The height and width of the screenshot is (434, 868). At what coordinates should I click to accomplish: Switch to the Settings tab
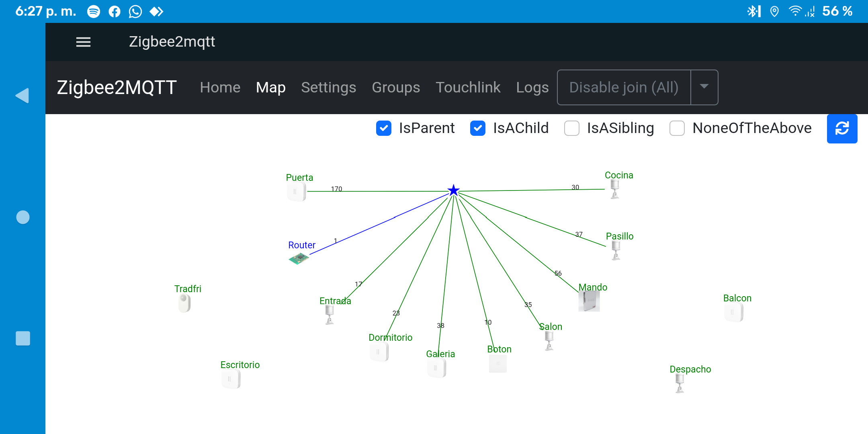(329, 87)
